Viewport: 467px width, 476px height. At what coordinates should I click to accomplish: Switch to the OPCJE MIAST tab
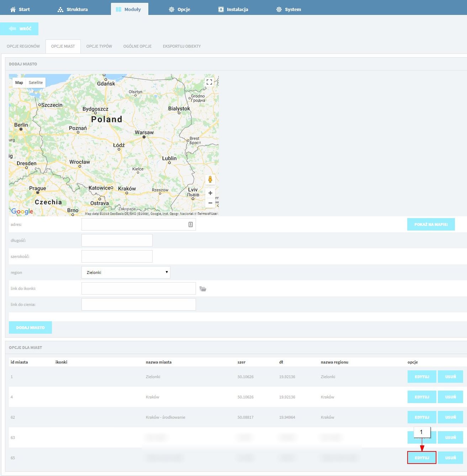(x=63, y=46)
